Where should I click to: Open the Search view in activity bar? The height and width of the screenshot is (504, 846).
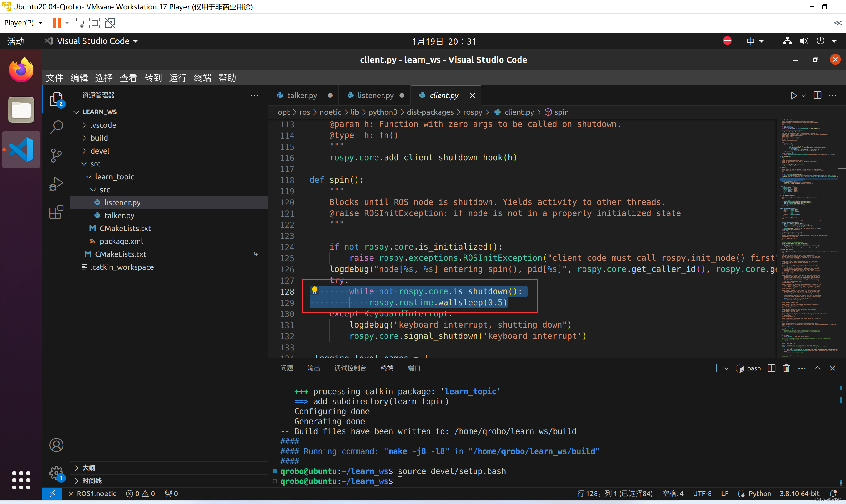56,127
